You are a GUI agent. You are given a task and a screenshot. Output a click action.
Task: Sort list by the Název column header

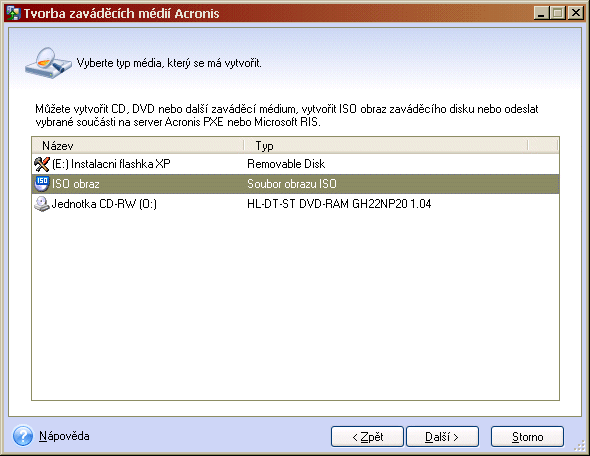click(138, 145)
